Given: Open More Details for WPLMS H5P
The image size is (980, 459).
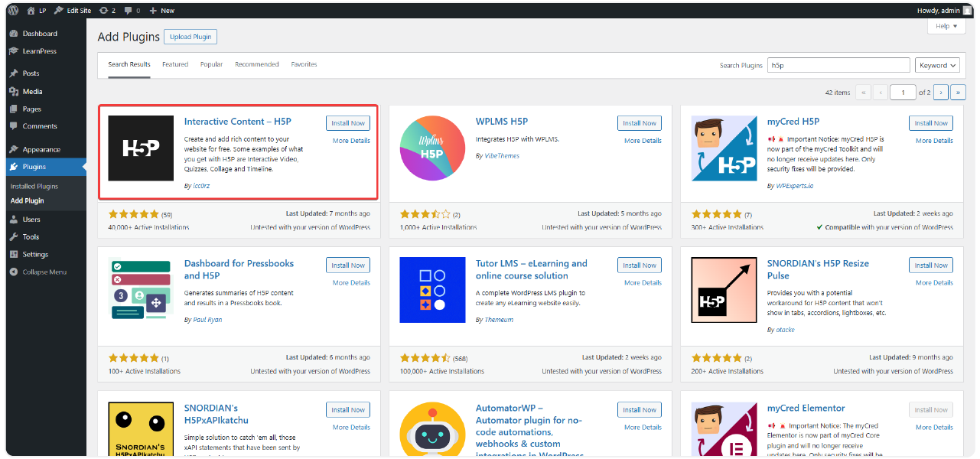Looking at the screenshot, I should point(643,141).
